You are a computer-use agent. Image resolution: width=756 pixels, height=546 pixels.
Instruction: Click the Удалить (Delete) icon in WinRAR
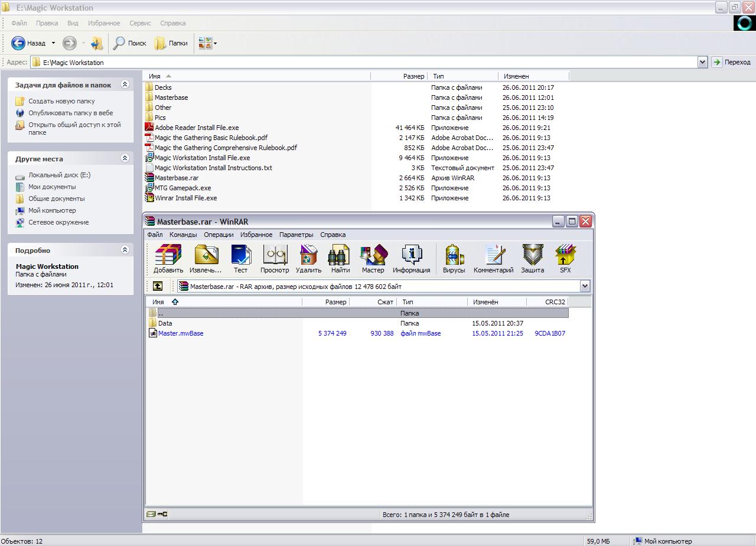pos(308,259)
